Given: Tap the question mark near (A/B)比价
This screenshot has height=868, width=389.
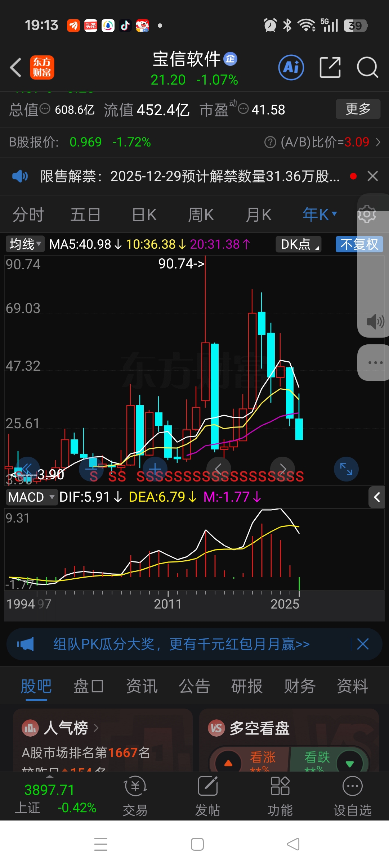Looking at the screenshot, I should tap(270, 142).
